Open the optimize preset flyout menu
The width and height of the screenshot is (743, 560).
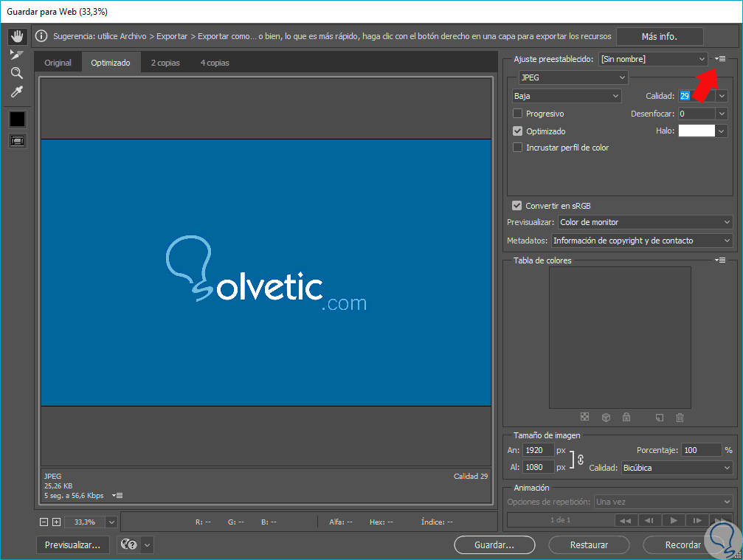coord(720,59)
